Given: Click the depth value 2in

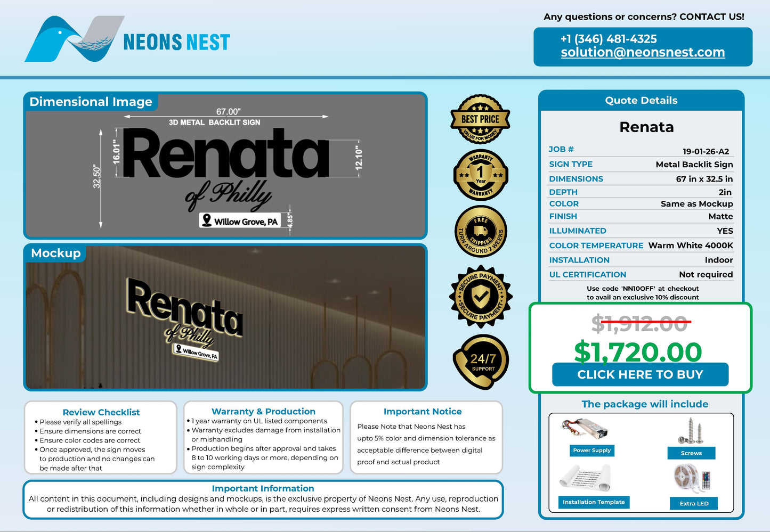Looking at the screenshot, I should coord(725,192).
